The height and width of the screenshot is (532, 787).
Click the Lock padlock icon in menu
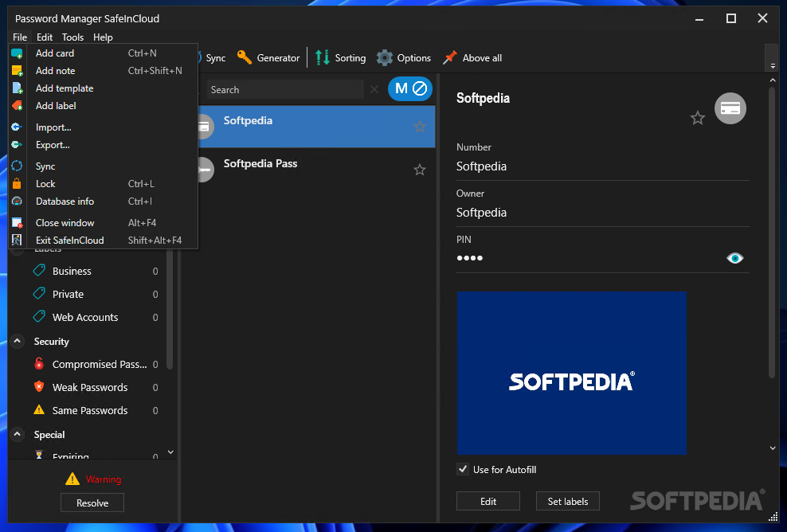(17, 184)
